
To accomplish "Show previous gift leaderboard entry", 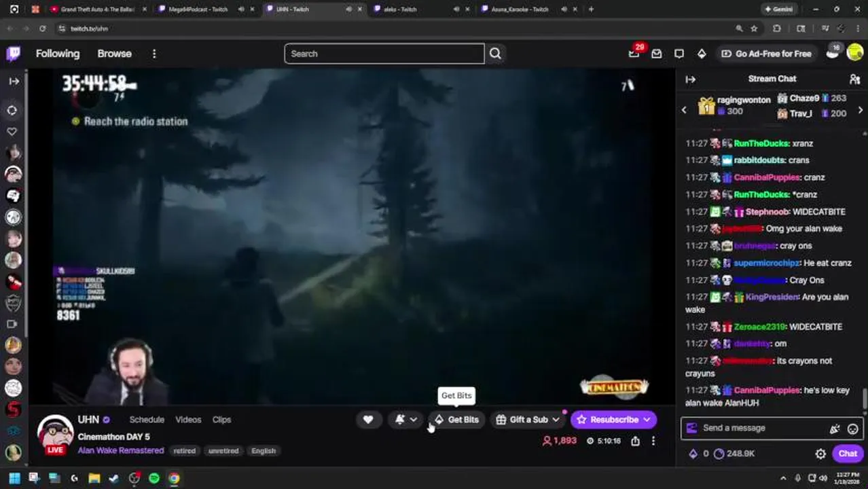I will pyautogui.click(x=685, y=109).
